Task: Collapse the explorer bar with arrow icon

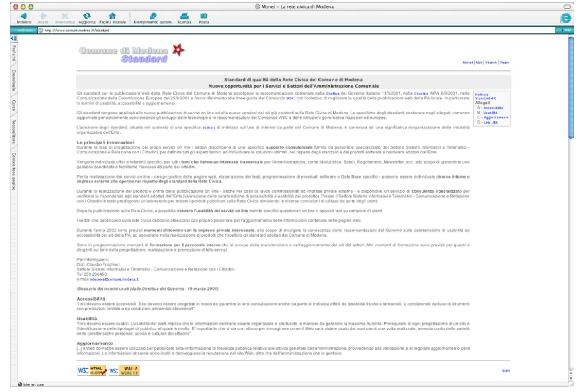Action: coord(14,38)
